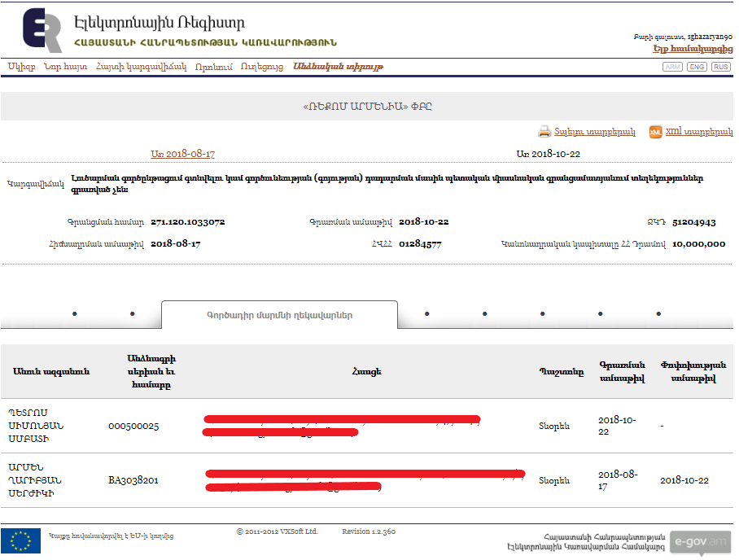Click registration number 271.120.1033072
This screenshot has width=739, height=560.
click(x=187, y=222)
